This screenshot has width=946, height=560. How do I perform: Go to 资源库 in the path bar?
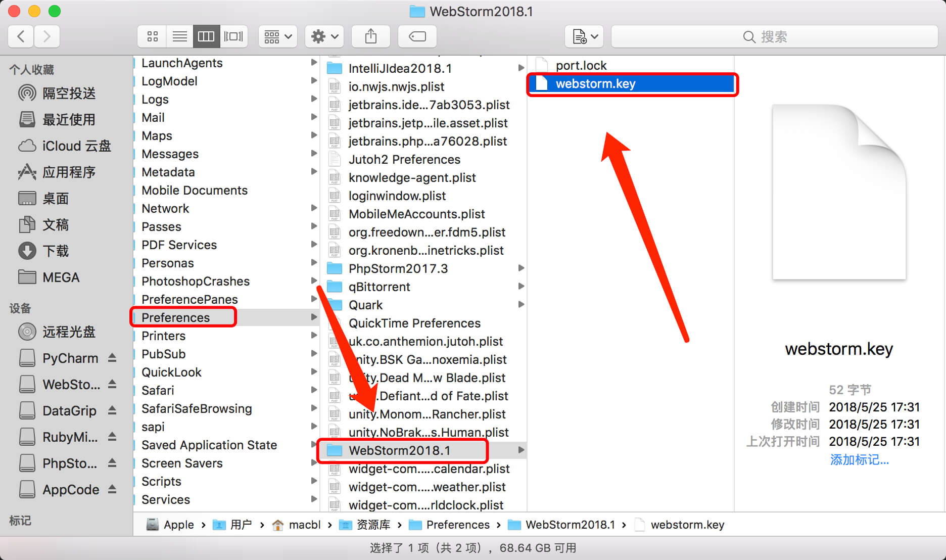click(364, 525)
